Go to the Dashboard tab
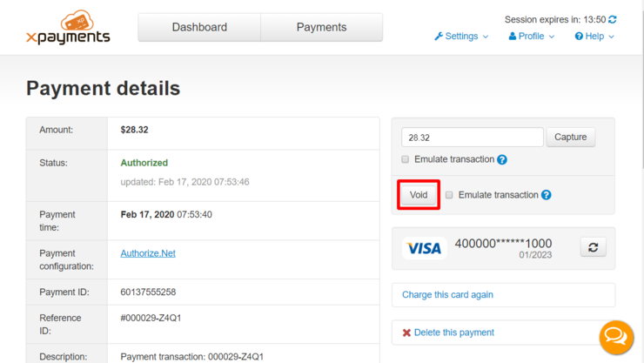The width and height of the screenshot is (644, 363). pos(199,27)
